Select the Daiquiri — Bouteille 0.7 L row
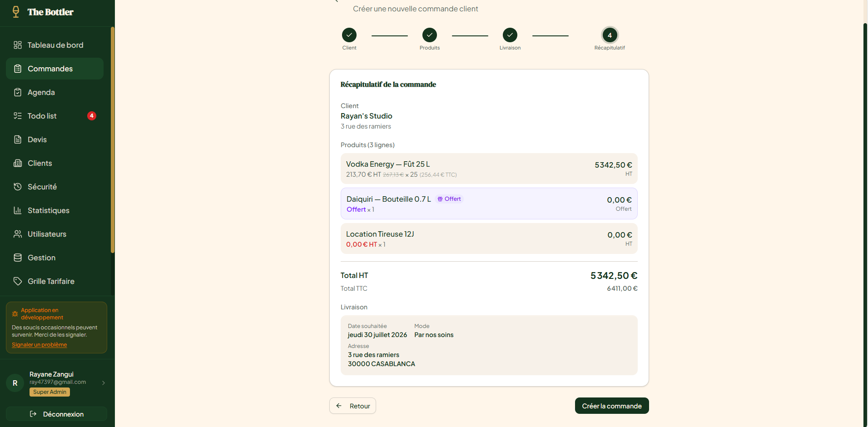The image size is (868, 427). coord(489,204)
